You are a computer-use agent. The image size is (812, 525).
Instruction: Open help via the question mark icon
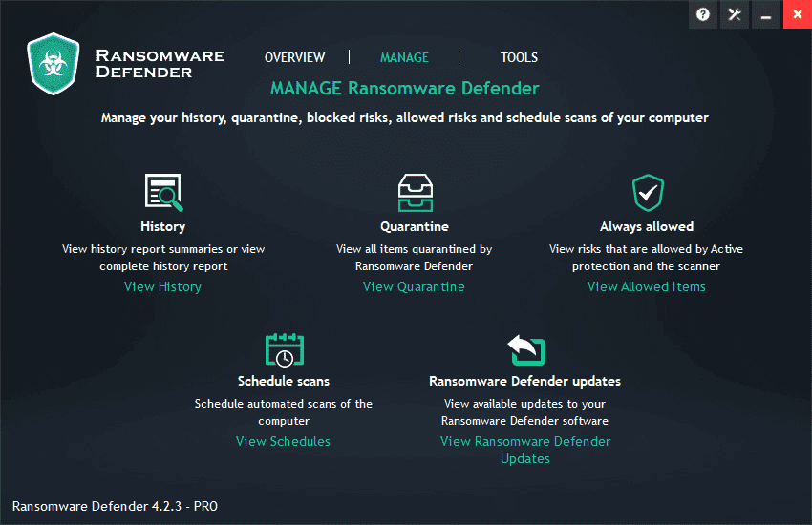tap(703, 14)
